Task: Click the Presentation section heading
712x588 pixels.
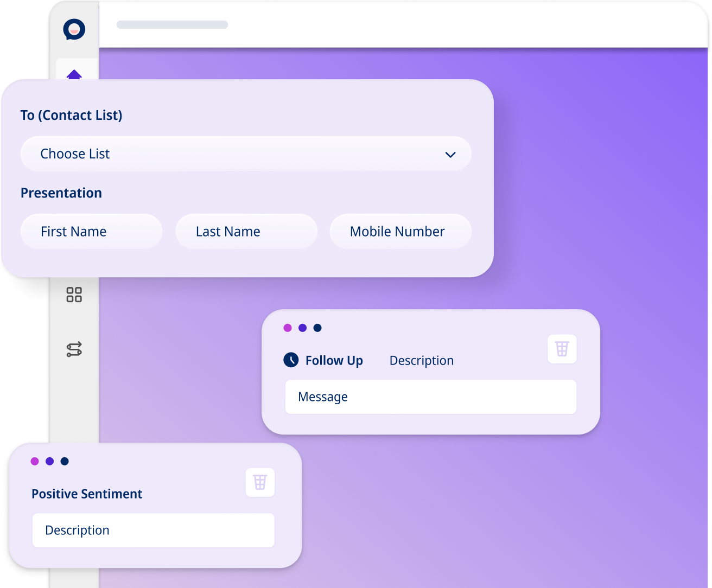Action: pyautogui.click(x=61, y=193)
